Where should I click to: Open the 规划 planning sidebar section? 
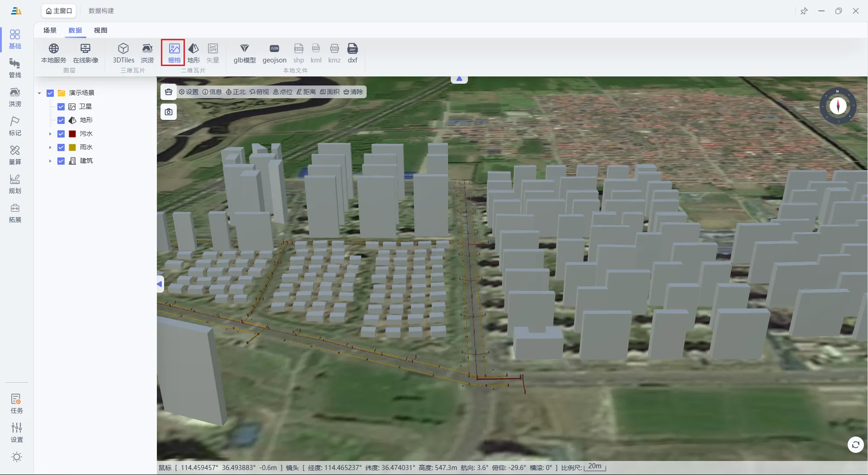pyautogui.click(x=15, y=184)
